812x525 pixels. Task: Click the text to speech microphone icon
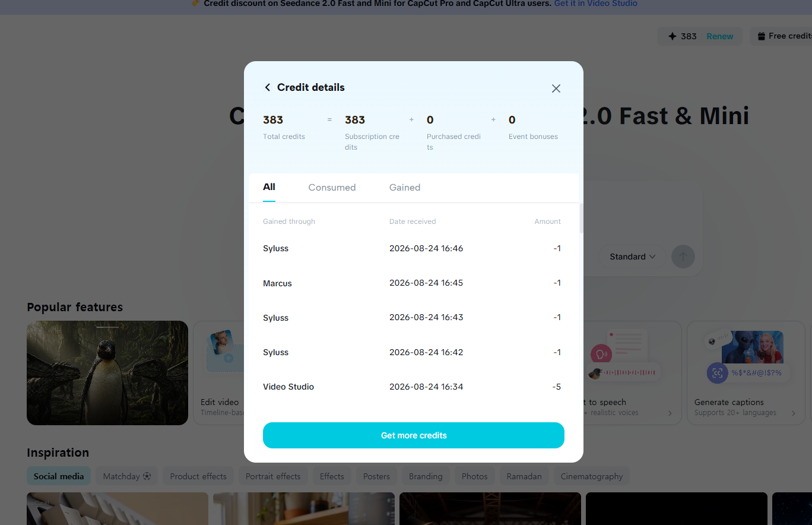pos(601,355)
